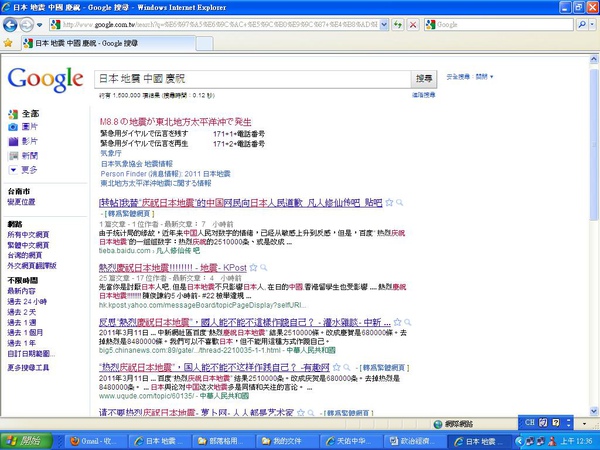The image size is (600, 450).
Task: Click the language bar help question icon
Action: click(x=556, y=423)
